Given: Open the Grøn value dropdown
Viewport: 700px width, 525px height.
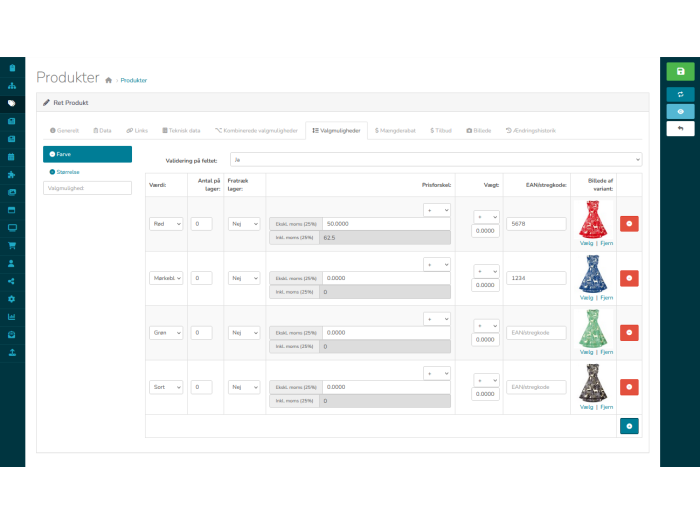Looking at the screenshot, I should (x=166, y=333).
